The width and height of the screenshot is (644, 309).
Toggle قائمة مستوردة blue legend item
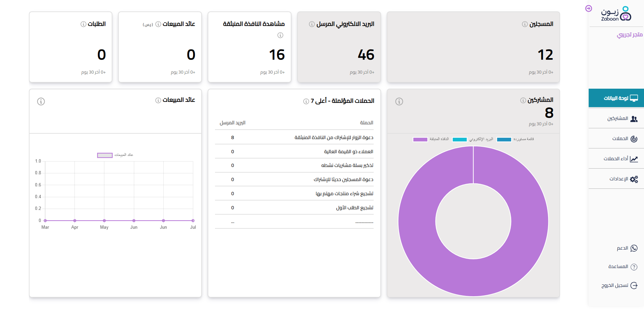tap(515, 139)
